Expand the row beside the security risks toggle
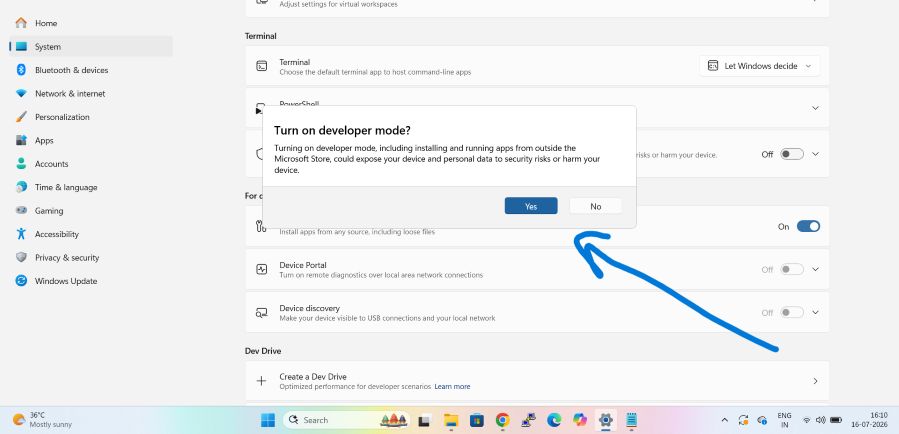Image resolution: width=899 pixels, height=434 pixels. point(815,154)
